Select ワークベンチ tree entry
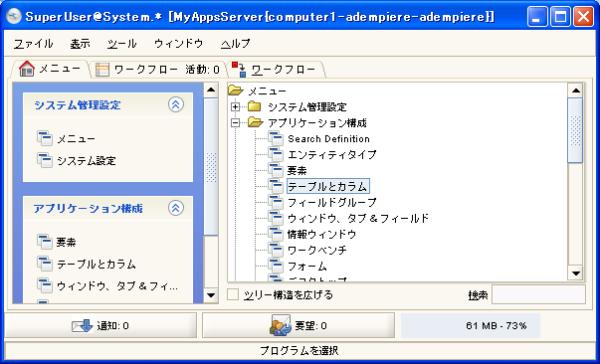 pos(317,250)
